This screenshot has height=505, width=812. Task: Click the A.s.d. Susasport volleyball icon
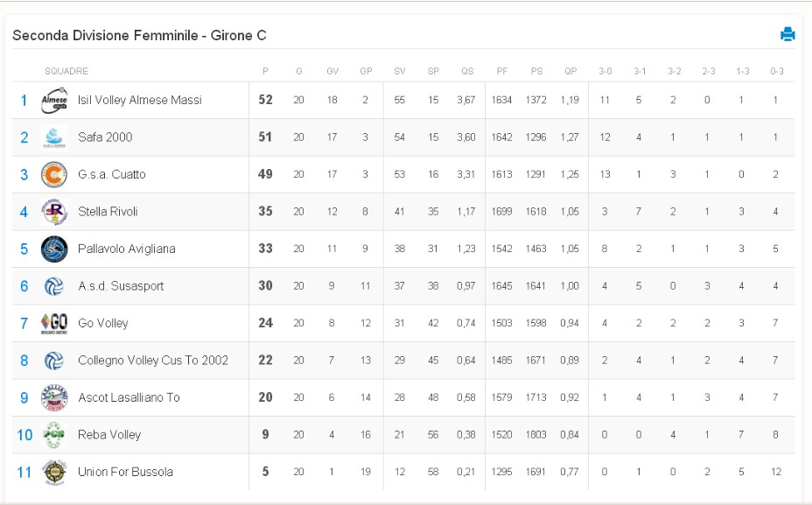(54, 286)
